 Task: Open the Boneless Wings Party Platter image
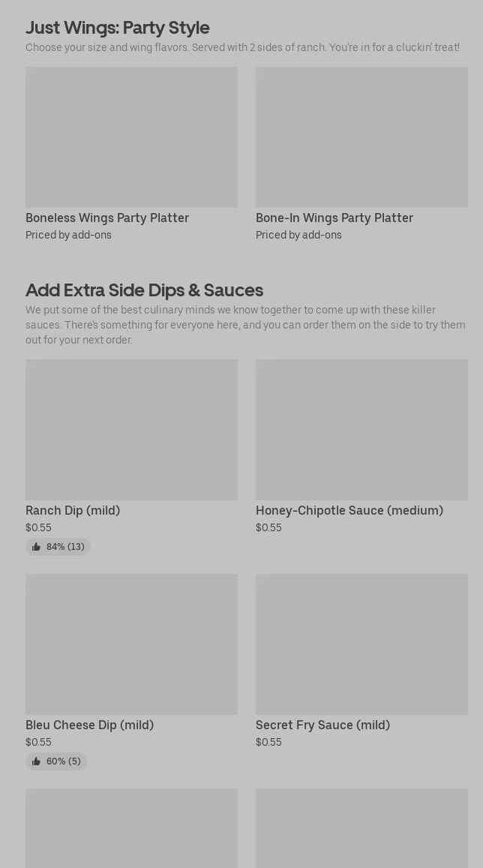tap(131, 137)
